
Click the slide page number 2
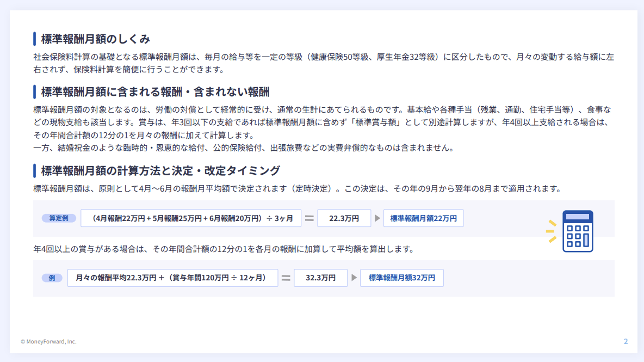(626, 341)
